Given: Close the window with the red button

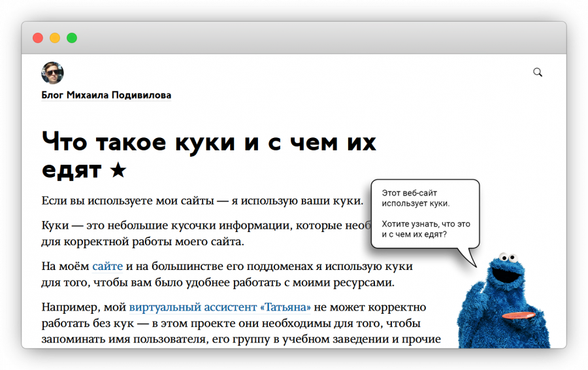Looking at the screenshot, I should coord(38,38).
